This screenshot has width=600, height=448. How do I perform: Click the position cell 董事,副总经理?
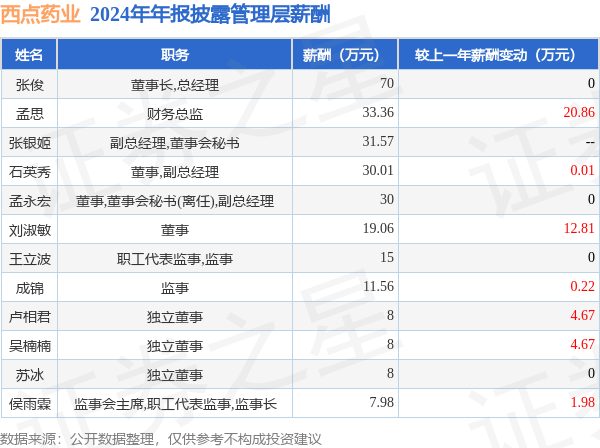[x=175, y=172]
